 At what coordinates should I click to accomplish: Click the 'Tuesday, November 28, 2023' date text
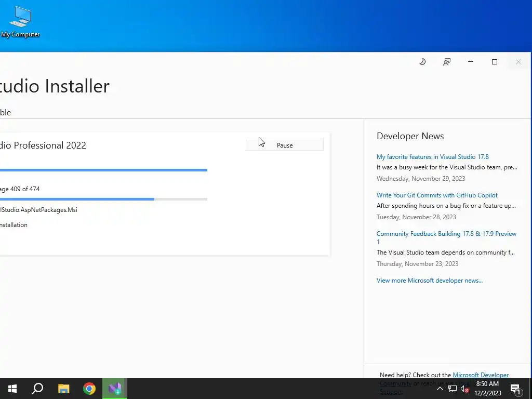pos(416,217)
